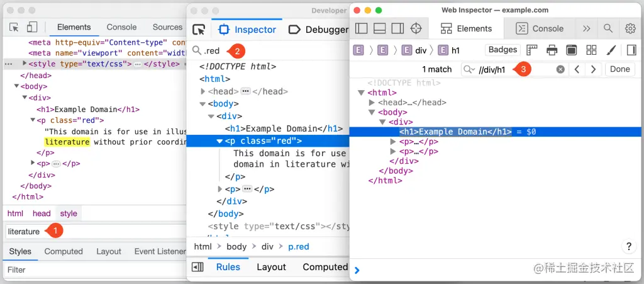Open Rules tab in Firefox Inspector
The width and height of the screenshot is (644, 284).
228,267
